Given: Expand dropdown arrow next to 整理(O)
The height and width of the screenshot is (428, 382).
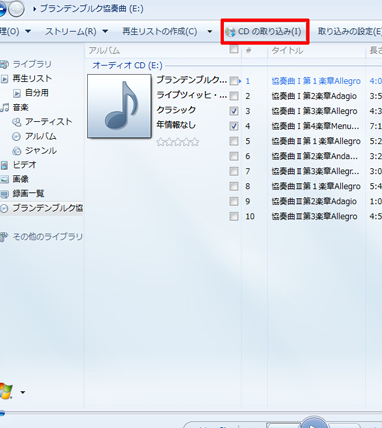Looking at the screenshot, I should 28,31.
